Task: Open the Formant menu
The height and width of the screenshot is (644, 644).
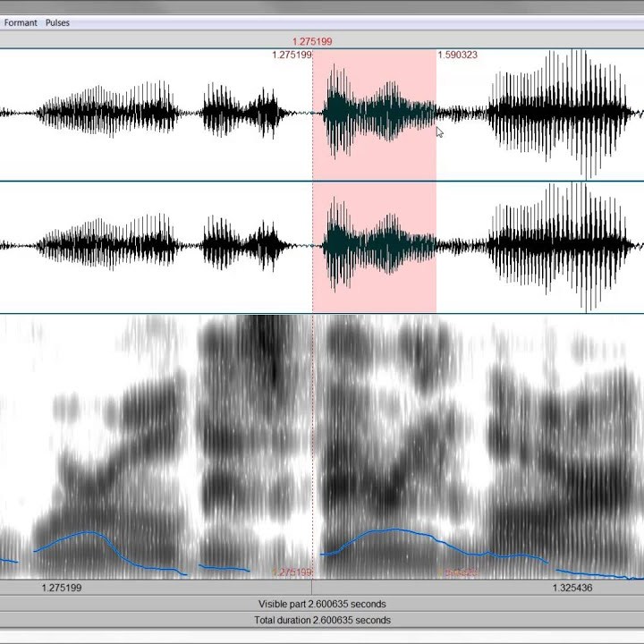Action: coord(20,22)
